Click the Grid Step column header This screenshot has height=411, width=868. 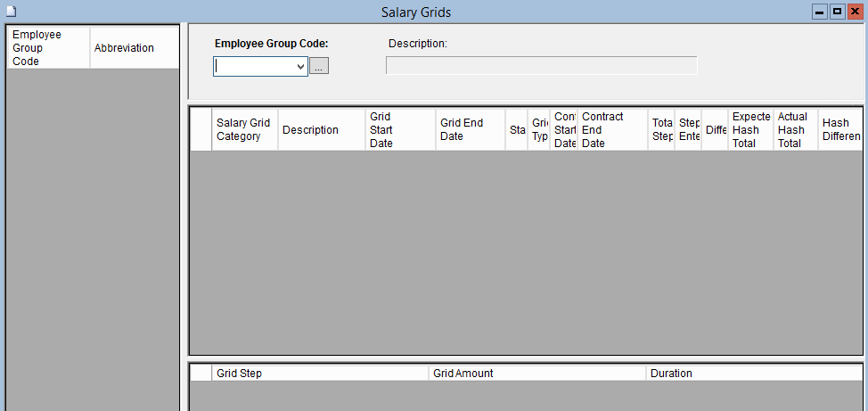pyautogui.click(x=319, y=374)
